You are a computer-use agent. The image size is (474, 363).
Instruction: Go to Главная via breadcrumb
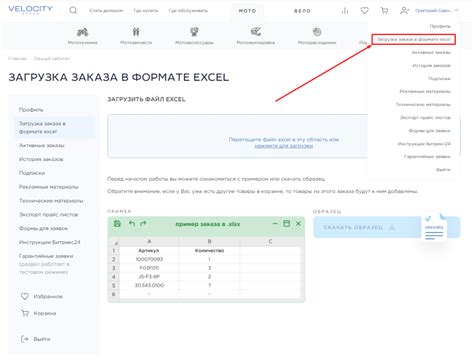pyautogui.click(x=17, y=59)
